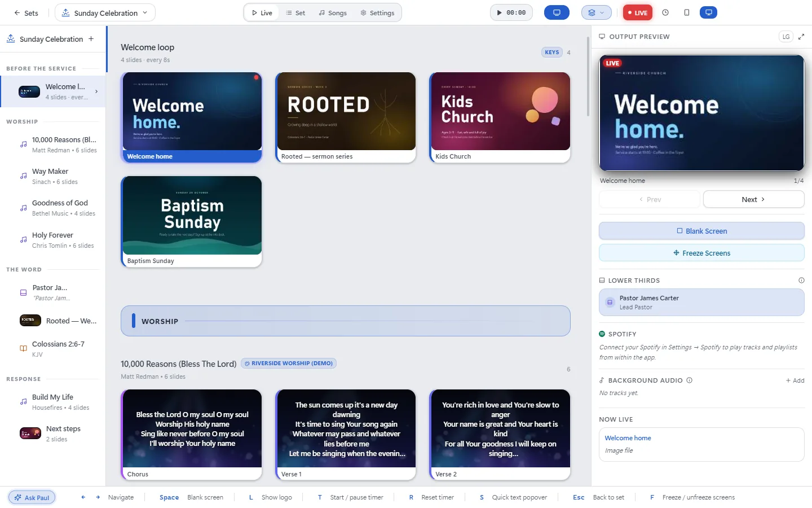Toggle Blank Screen
812x508 pixels.
(701, 231)
